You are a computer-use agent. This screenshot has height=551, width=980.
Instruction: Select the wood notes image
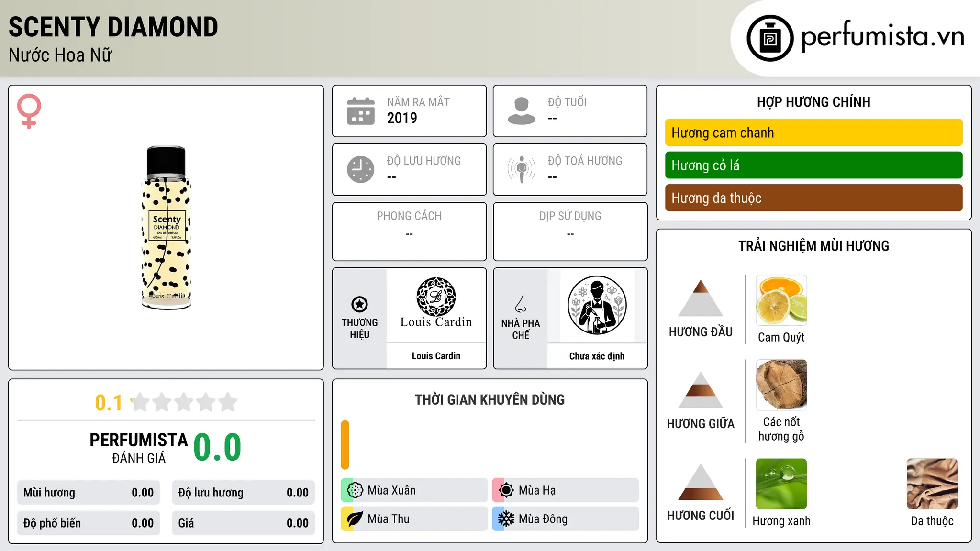[781, 385]
